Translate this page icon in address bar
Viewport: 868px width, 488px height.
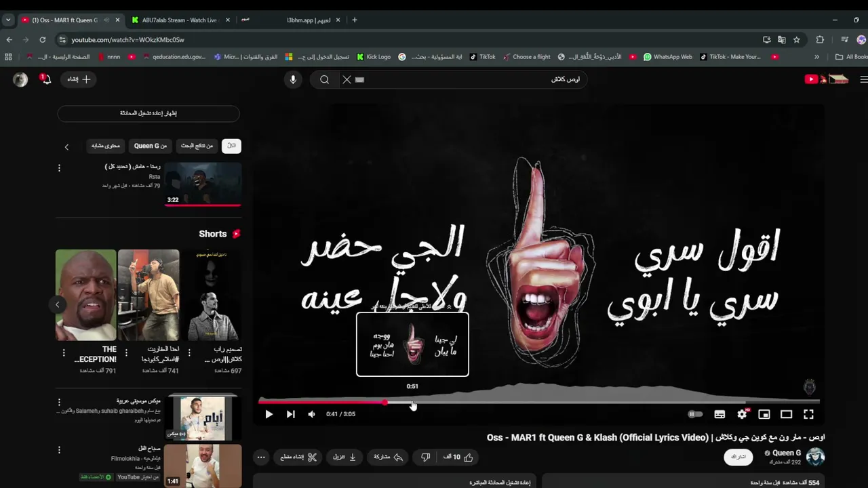click(x=782, y=40)
